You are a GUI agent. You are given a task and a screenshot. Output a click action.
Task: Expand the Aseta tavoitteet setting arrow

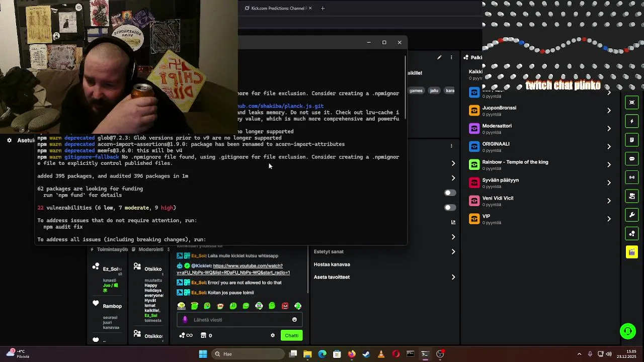pos(453,277)
